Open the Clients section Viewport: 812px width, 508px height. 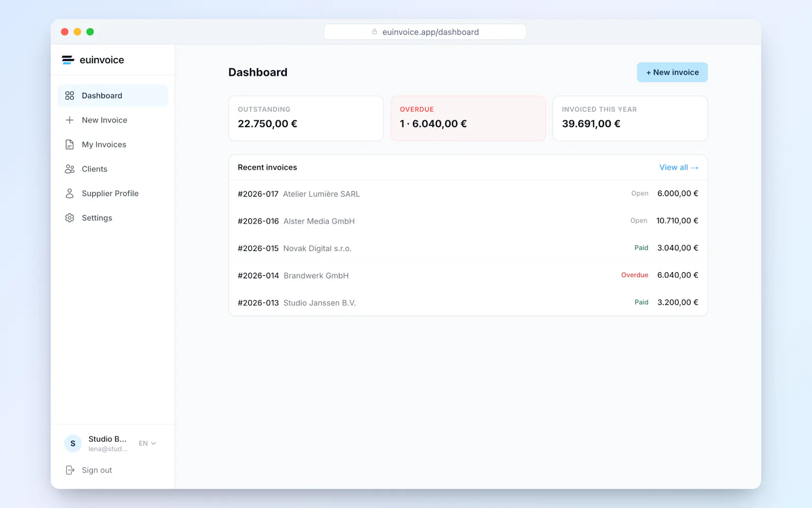113,169
